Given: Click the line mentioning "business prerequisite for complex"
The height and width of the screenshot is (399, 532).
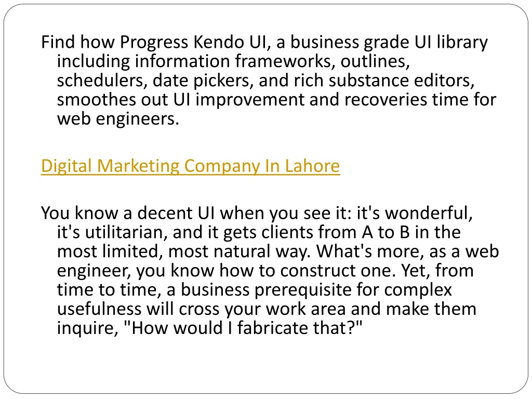Looking at the screenshot, I should [x=254, y=290].
